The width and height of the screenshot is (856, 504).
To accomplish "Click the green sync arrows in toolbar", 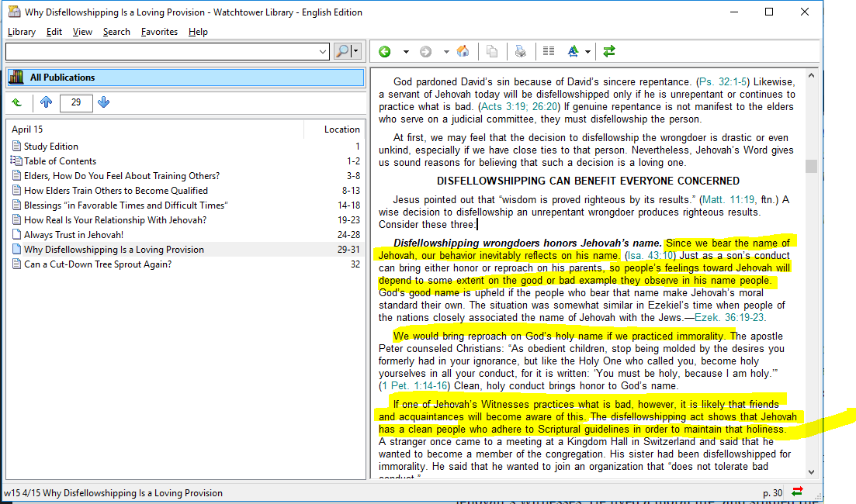I will point(609,52).
